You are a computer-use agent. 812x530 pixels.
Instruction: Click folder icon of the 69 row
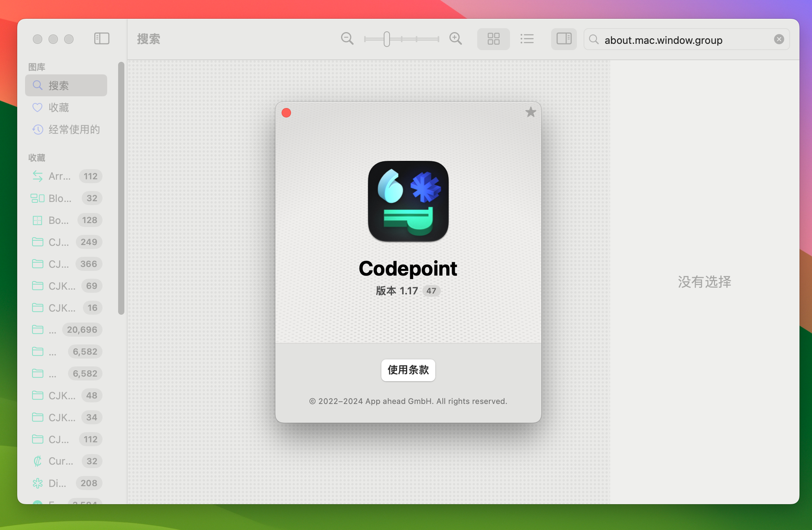coord(38,286)
